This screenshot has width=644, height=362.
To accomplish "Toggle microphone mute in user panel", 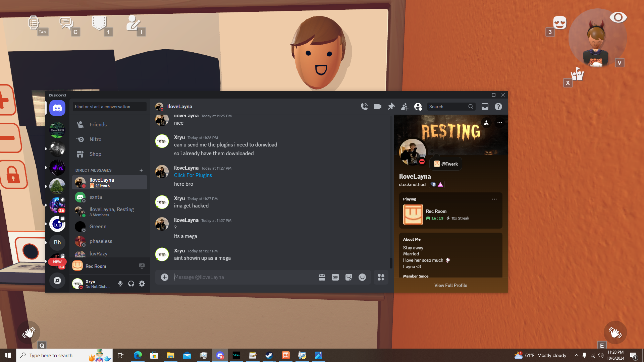I will point(120,284).
